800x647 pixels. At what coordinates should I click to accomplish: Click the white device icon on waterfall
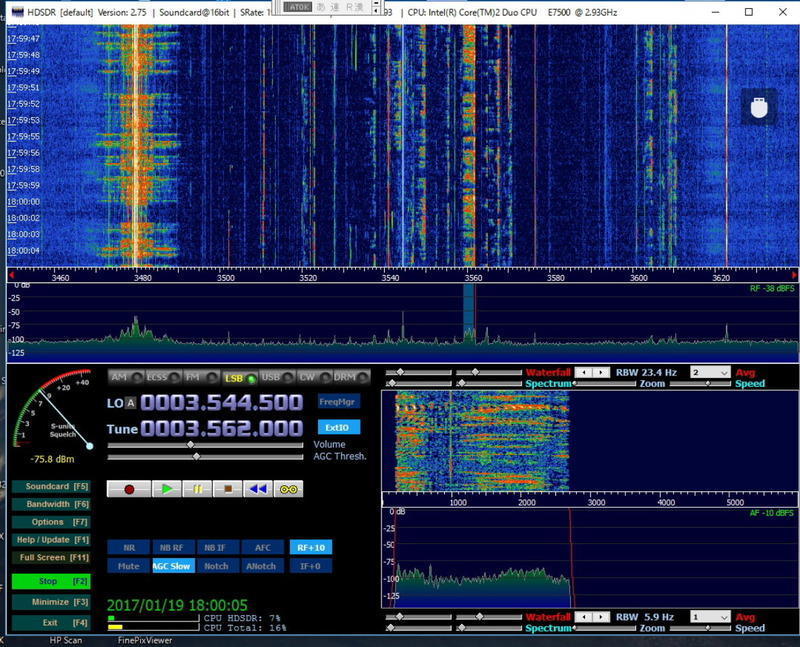coord(759,107)
